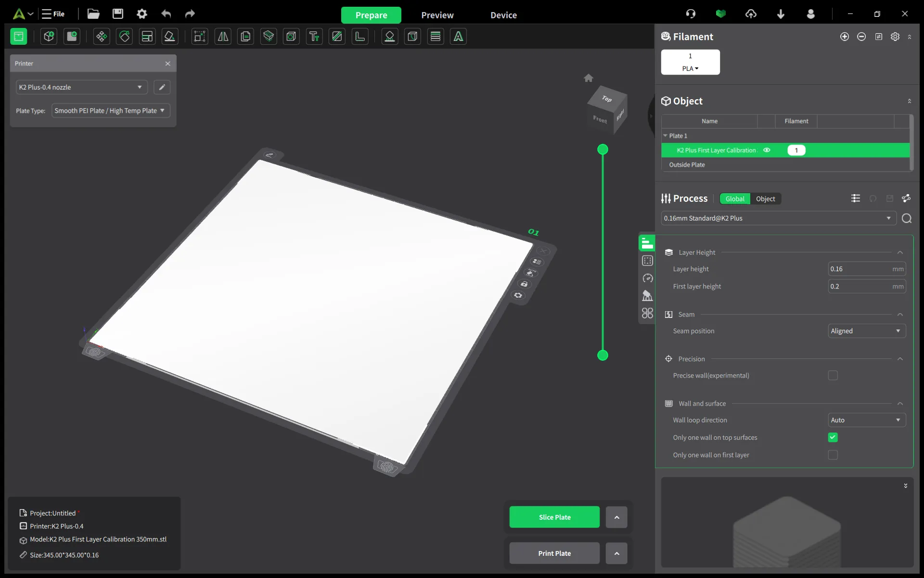Open 0.16mm Standard@K2 Plus preset dropdown

click(x=779, y=218)
